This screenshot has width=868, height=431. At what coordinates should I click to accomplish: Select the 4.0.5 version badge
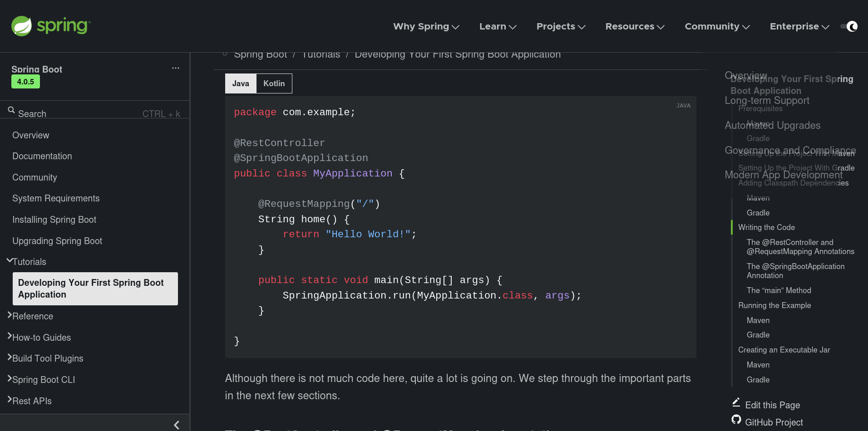25,82
